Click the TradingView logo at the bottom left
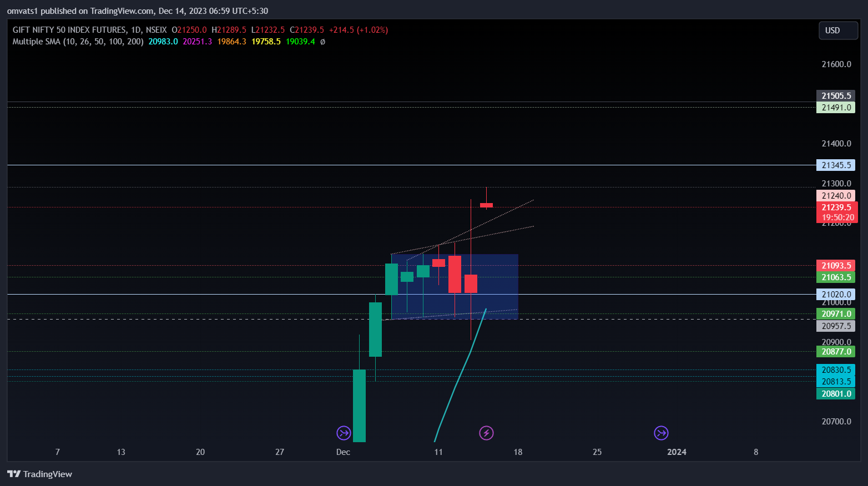The image size is (868, 486). pyautogui.click(x=39, y=474)
